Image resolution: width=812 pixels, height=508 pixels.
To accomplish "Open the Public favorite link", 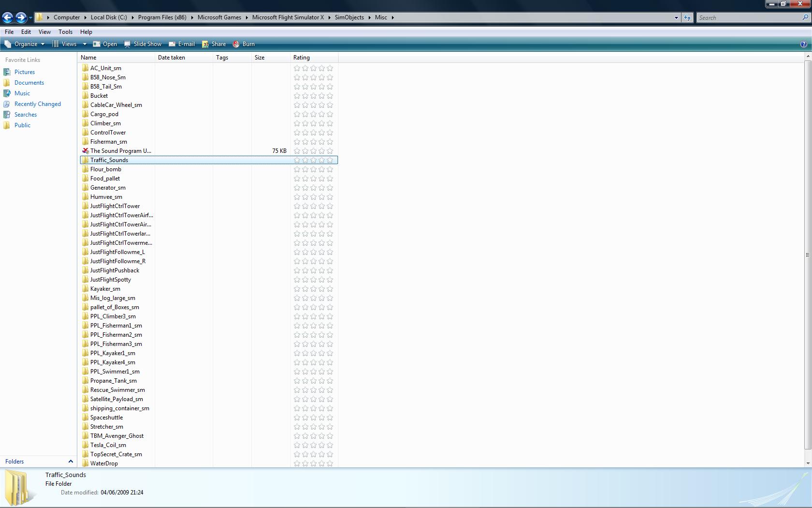I will [x=22, y=125].
